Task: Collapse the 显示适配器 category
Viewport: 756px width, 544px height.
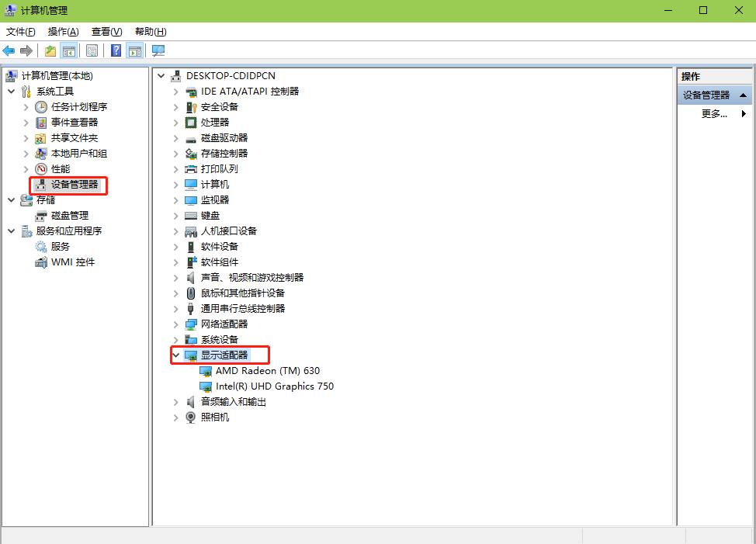Action: (x=176, y=355)
